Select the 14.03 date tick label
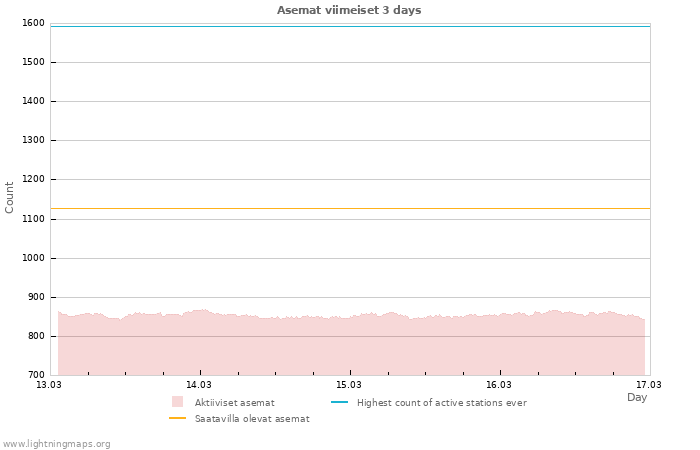 (x=199, y=384)
